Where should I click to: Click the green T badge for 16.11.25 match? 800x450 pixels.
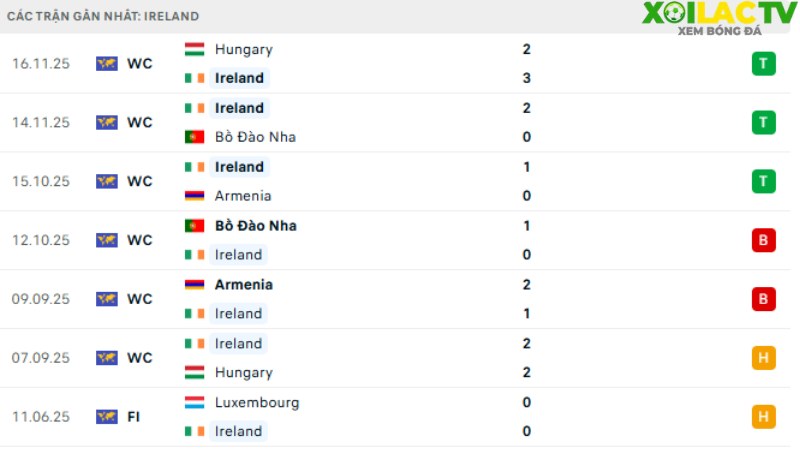pos(763,64)
